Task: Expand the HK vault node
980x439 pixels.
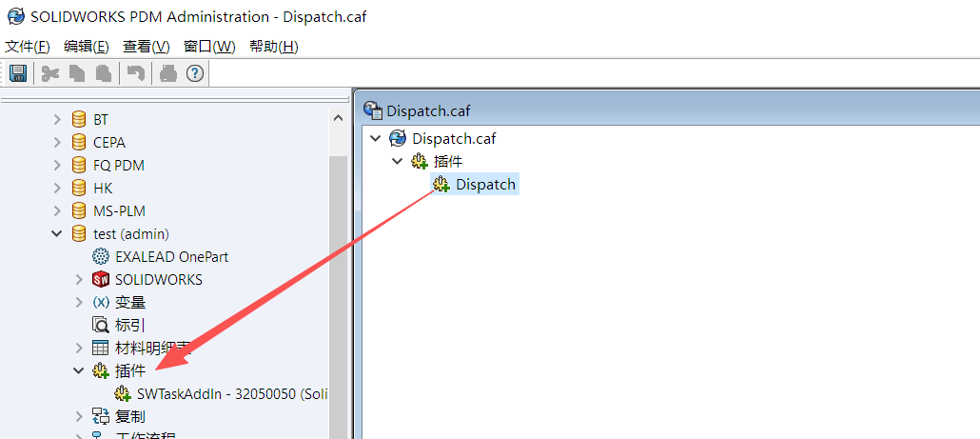Action: pos(57,189)
